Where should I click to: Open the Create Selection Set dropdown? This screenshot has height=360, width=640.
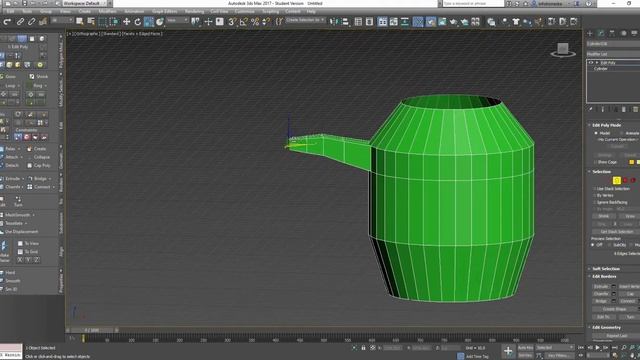(305, 20)
